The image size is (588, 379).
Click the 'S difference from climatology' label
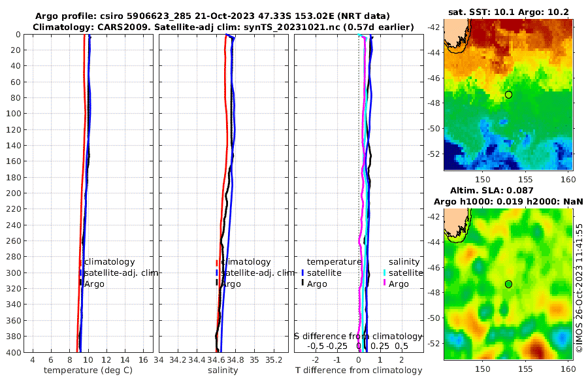(x=358, y=337)
